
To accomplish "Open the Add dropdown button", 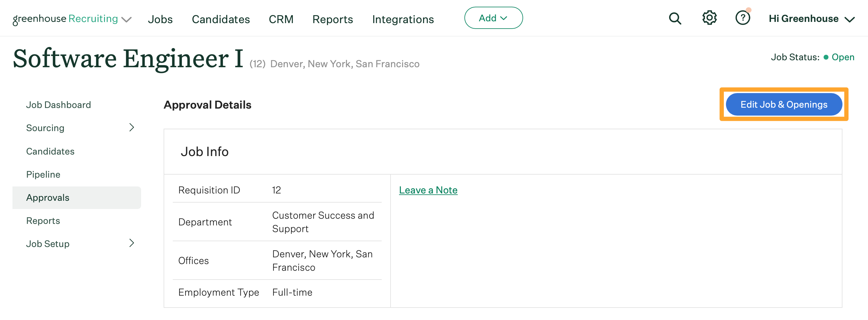I will pos(493,18).
